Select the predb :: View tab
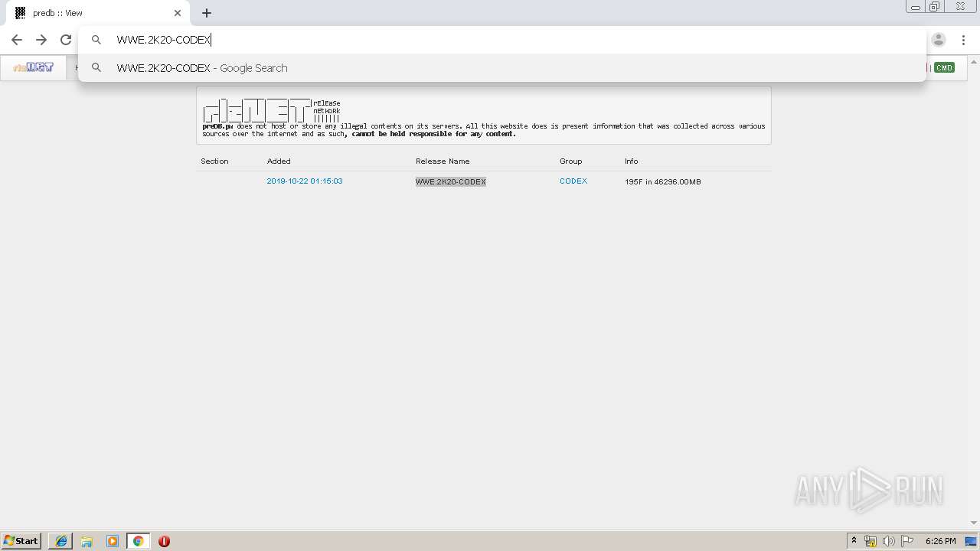This screenshot has width=980, height=551. [x=97, y=13]
